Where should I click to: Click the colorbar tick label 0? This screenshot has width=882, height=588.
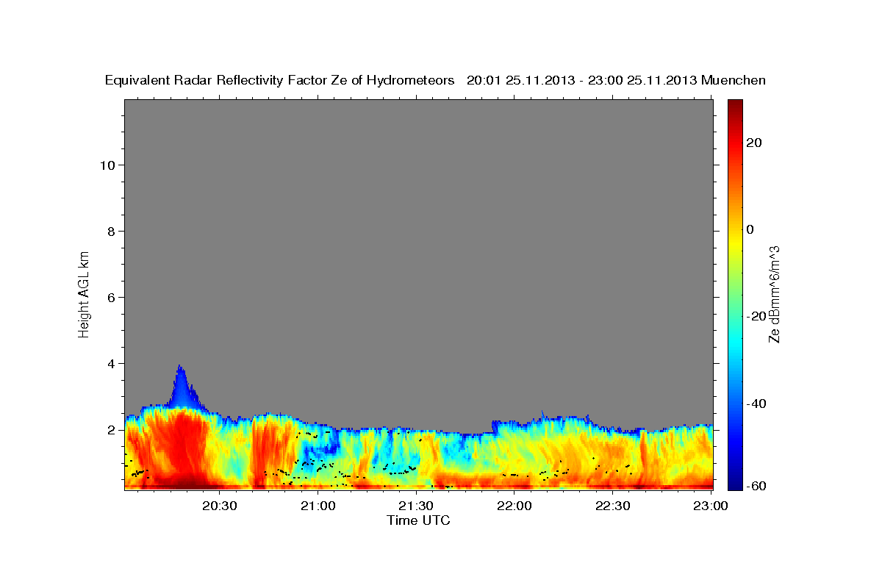tap(750, 229)
